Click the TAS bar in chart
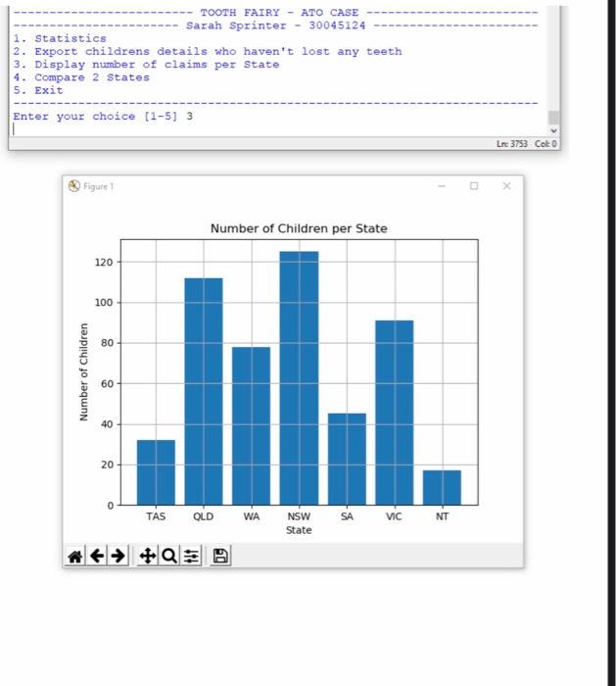The width and height of the screenshot is (616, 686). point(156,472)
